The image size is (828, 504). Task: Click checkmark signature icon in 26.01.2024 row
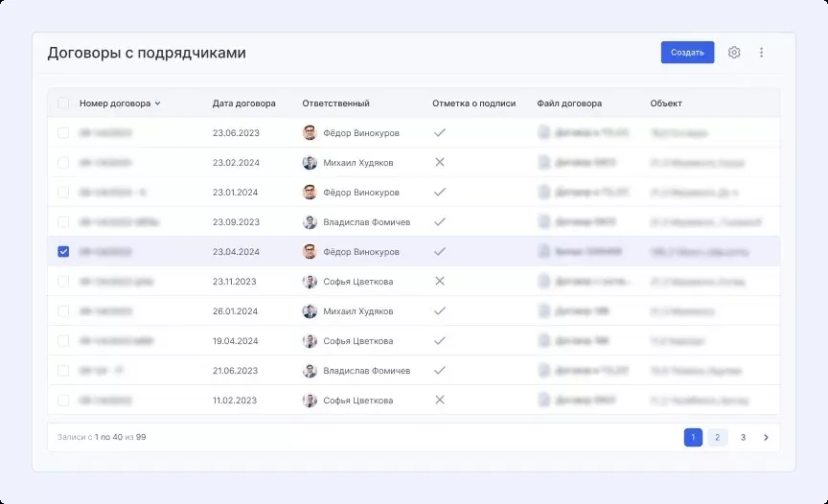[440, 311]
